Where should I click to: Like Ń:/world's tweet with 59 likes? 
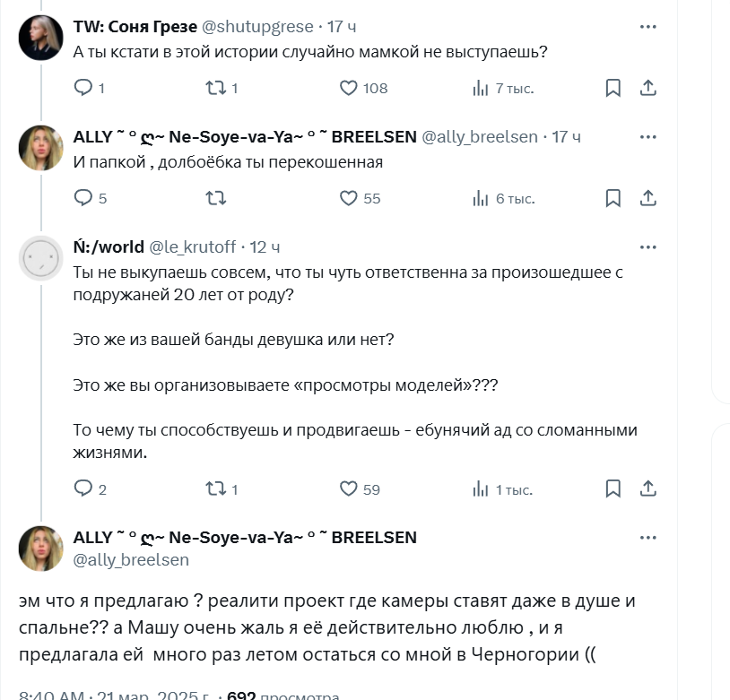click(x=349, y=488)
